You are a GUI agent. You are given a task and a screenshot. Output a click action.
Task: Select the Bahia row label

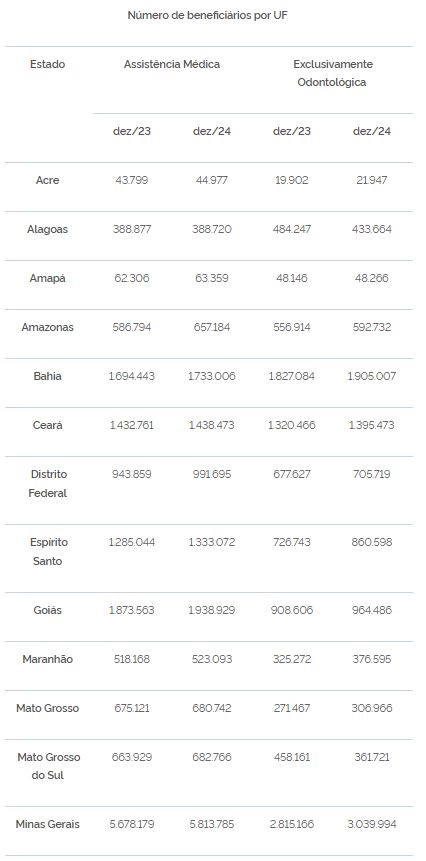pos(47,376)
